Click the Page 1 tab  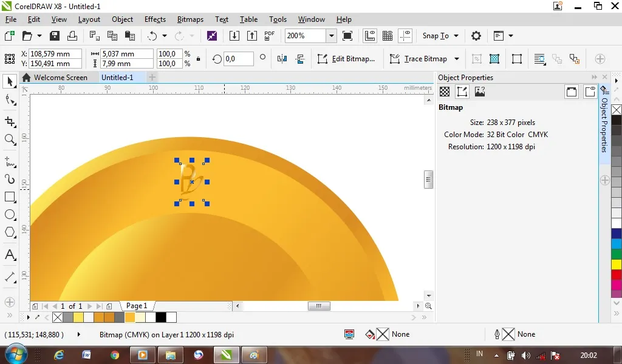point(137,306)
